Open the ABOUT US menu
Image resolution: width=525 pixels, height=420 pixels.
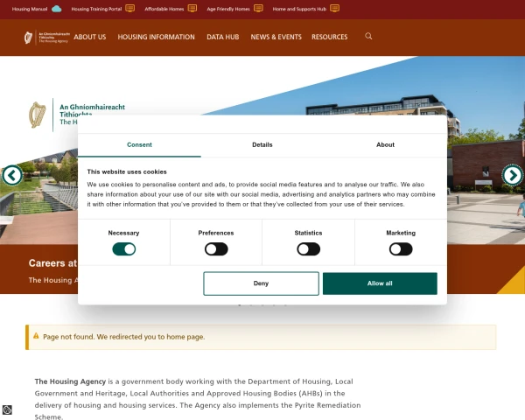[x=90, y=37]
